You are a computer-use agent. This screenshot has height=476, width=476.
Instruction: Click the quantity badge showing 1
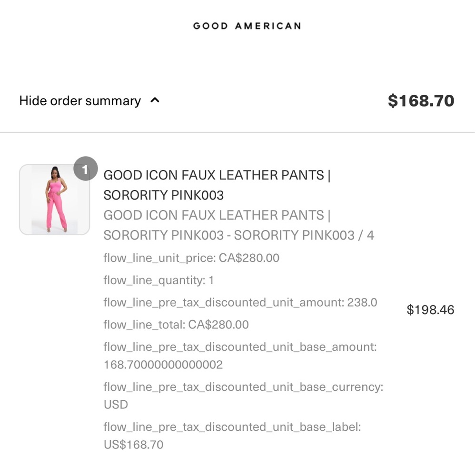(x=86, y=168)
